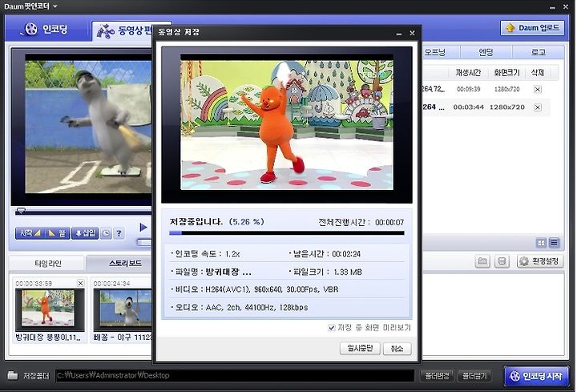Click the 끝 mark-out button
This screenshot has height=392, width=577.
56,233
